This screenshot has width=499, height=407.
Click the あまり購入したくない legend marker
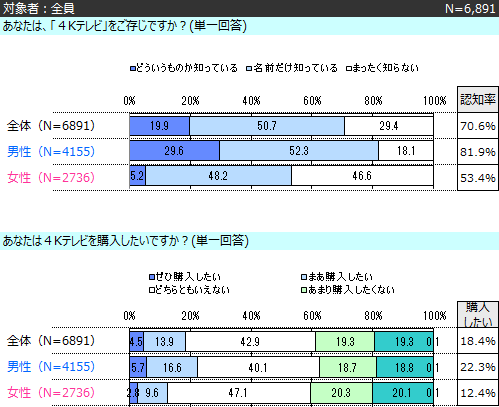(304, 290)
